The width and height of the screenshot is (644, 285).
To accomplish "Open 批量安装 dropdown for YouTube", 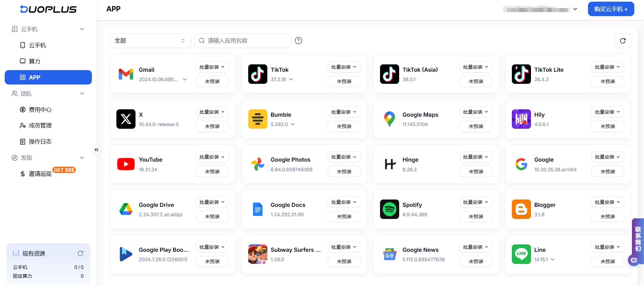I will click(x=212, y=157).
